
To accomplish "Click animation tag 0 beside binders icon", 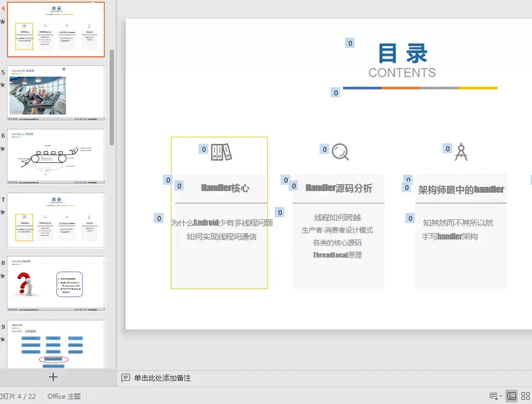I will point(203,149).
